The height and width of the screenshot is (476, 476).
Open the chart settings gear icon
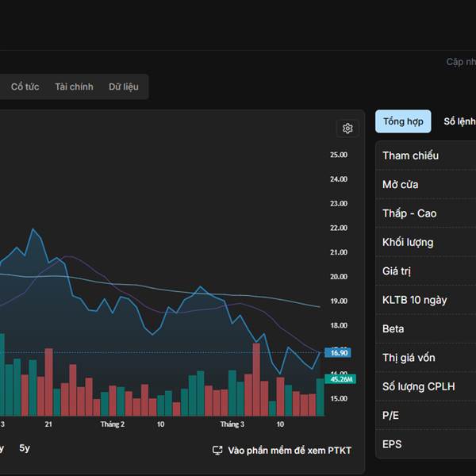347,129
